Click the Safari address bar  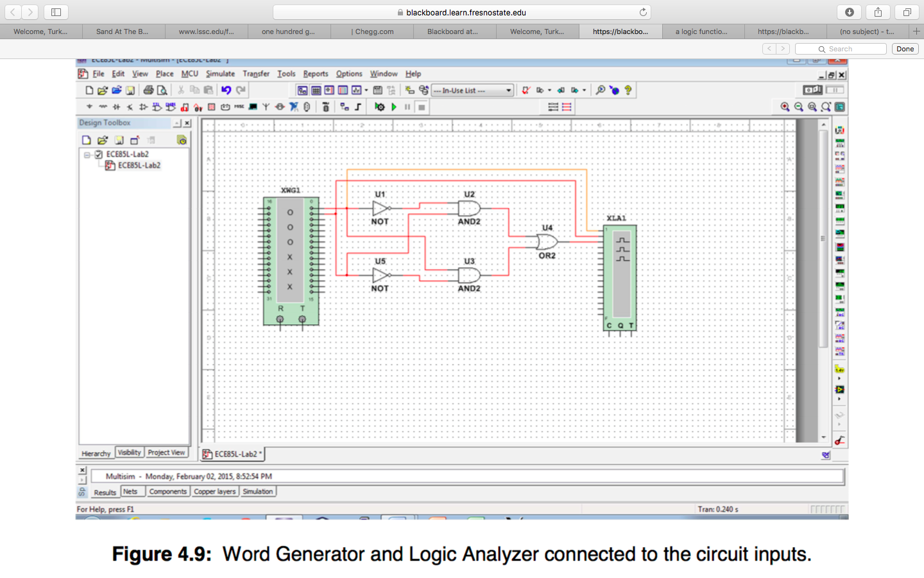point(462,12)
